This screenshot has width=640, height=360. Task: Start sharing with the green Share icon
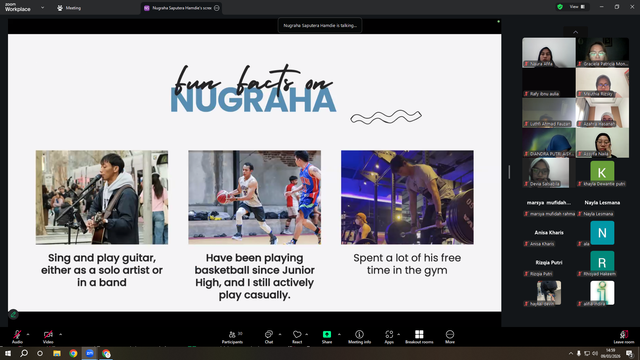[x=327, y=336]
